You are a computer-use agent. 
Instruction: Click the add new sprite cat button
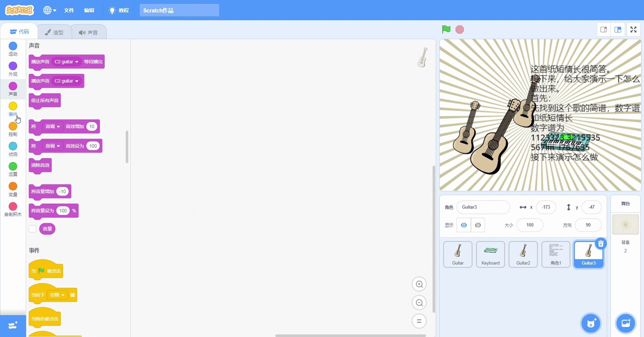[591, 323]
